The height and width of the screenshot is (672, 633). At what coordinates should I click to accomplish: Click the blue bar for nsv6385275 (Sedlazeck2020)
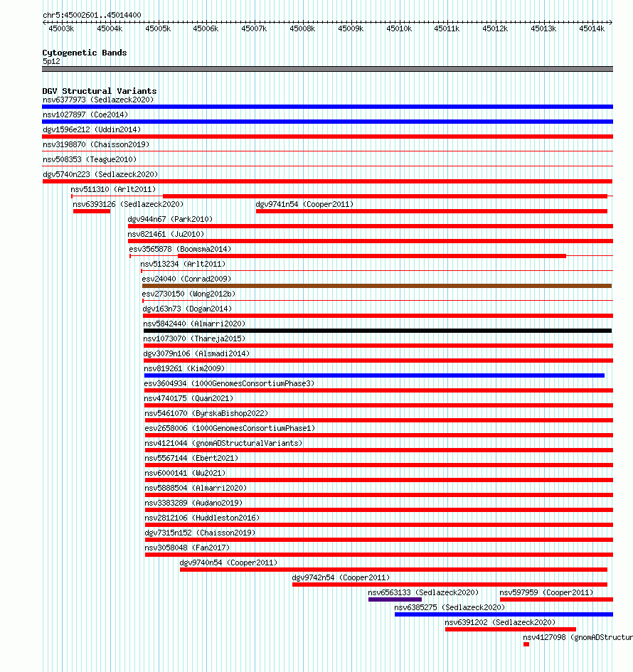tap(504, 614)
